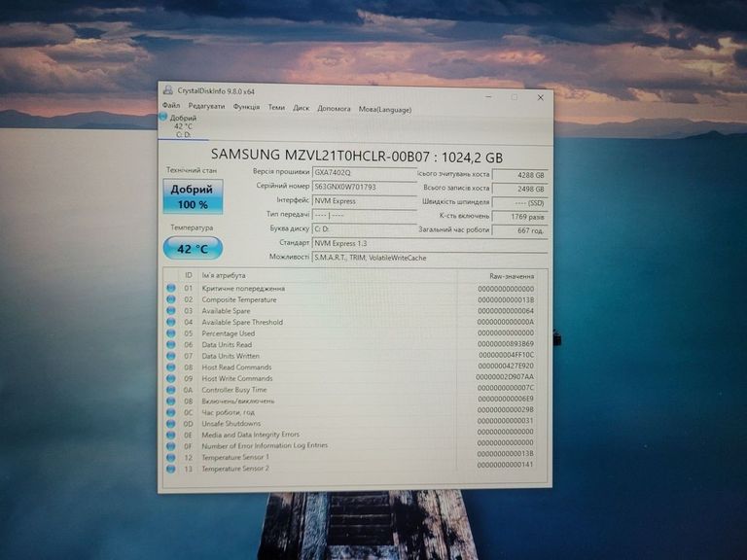This screenshot has height=560, width=747.
Task: Click the CrystalDiskInfo app icon in title bar
Action: 167,90
